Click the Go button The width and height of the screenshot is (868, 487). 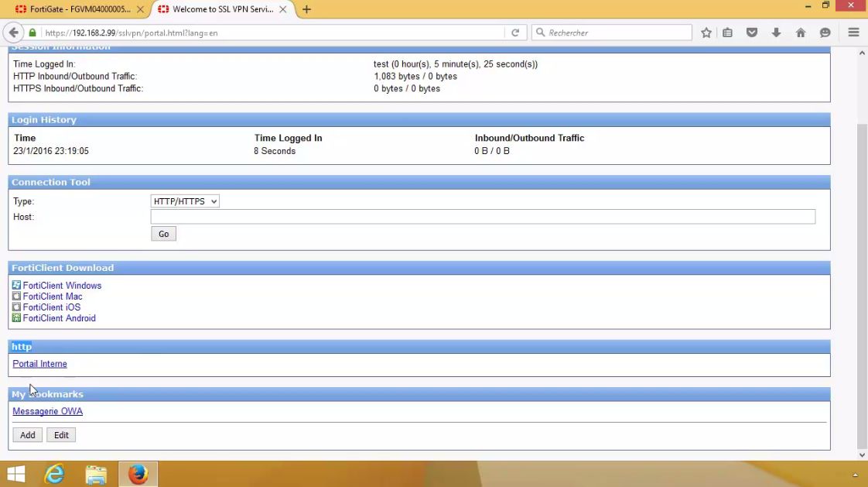point(164,234)
